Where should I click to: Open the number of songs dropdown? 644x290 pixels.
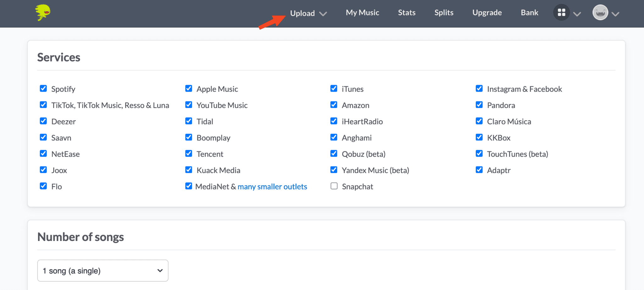coord(103,270)
